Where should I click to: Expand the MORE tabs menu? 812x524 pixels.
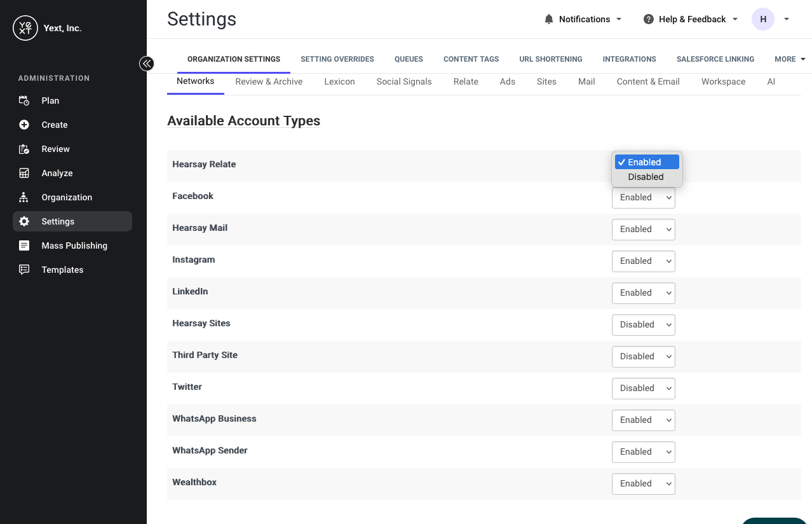pos(790,59)
